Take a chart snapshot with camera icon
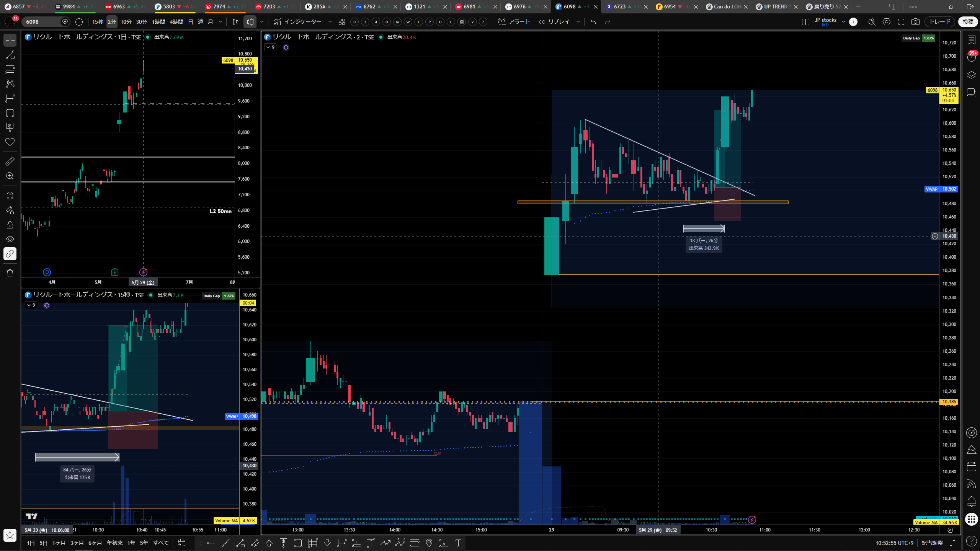The height and width of the screenshot is (551, 980). (x=915, y=22)
